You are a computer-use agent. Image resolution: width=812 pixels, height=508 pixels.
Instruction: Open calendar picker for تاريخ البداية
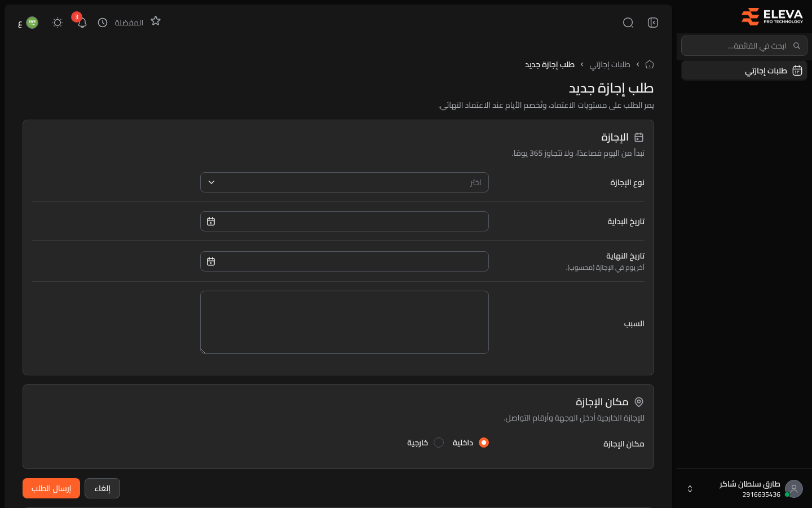click(x=211, y=222)
